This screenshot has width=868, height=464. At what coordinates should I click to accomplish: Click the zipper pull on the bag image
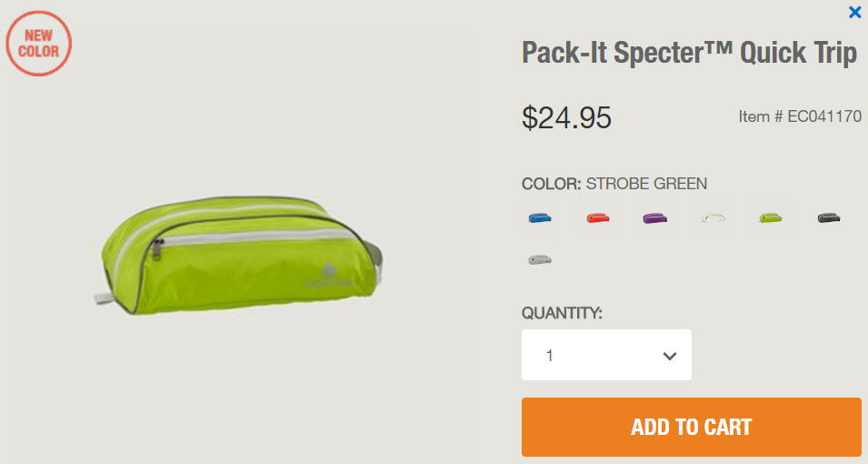click(158, 247)
